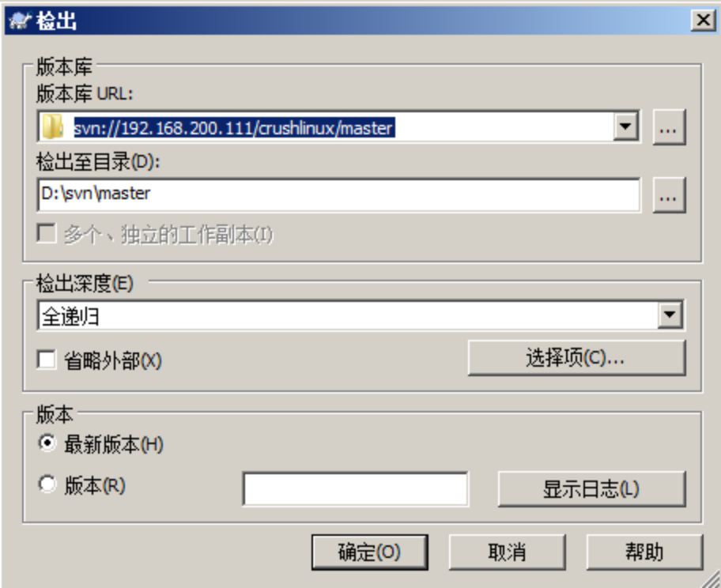
Task: Browse checkout directory with ellipsis button
Action: pyautogui.click(x=669, y=195)
